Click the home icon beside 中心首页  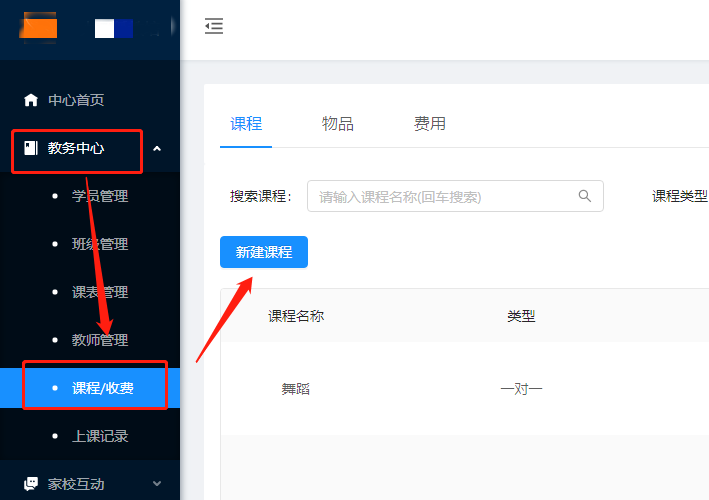(31, 100)
